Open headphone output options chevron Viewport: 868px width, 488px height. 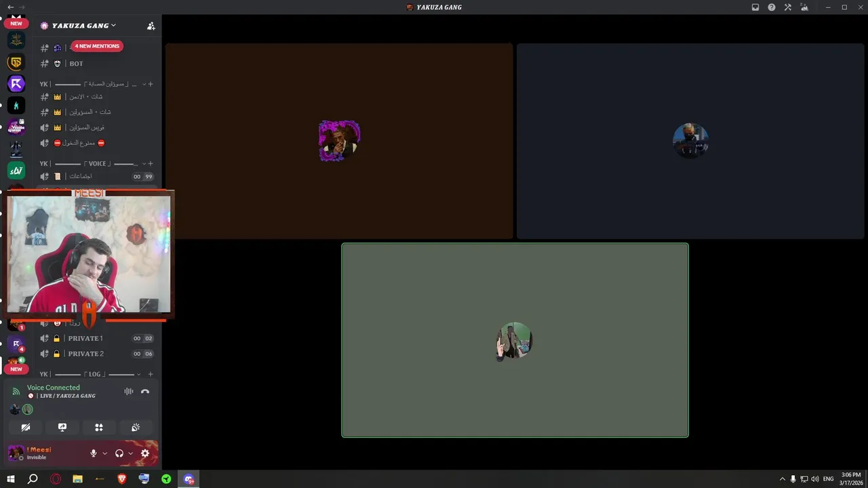130,453
